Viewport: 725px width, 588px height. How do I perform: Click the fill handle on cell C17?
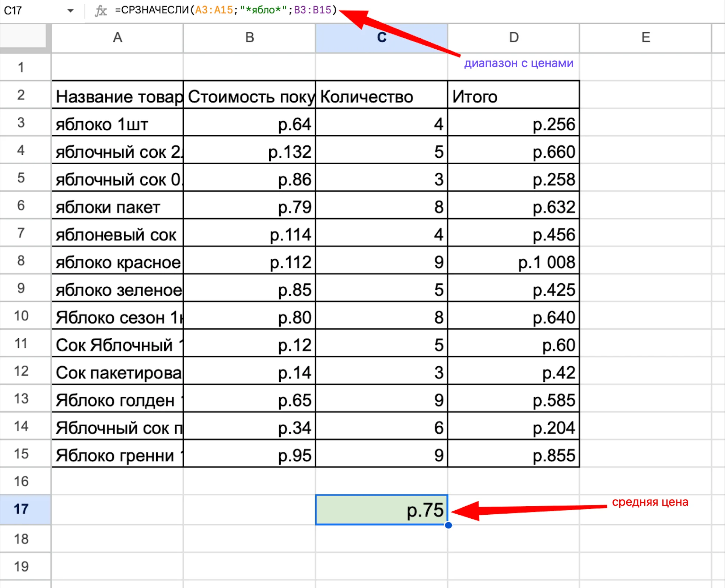point(448,525)
